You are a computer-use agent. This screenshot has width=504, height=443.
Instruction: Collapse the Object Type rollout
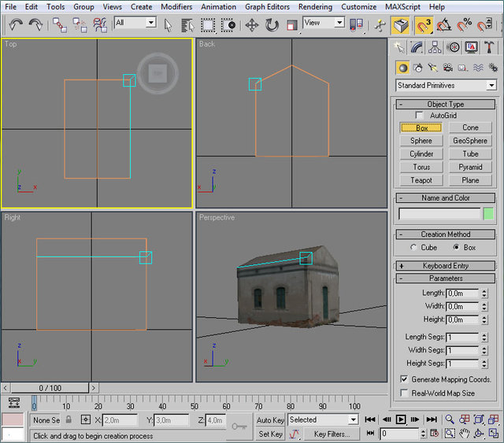point(446,104)
